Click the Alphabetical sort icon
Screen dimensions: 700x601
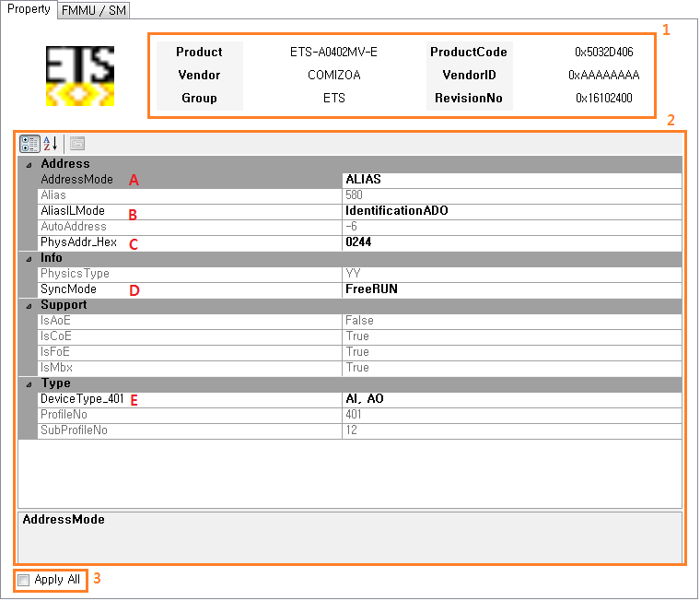click(51, 144)
